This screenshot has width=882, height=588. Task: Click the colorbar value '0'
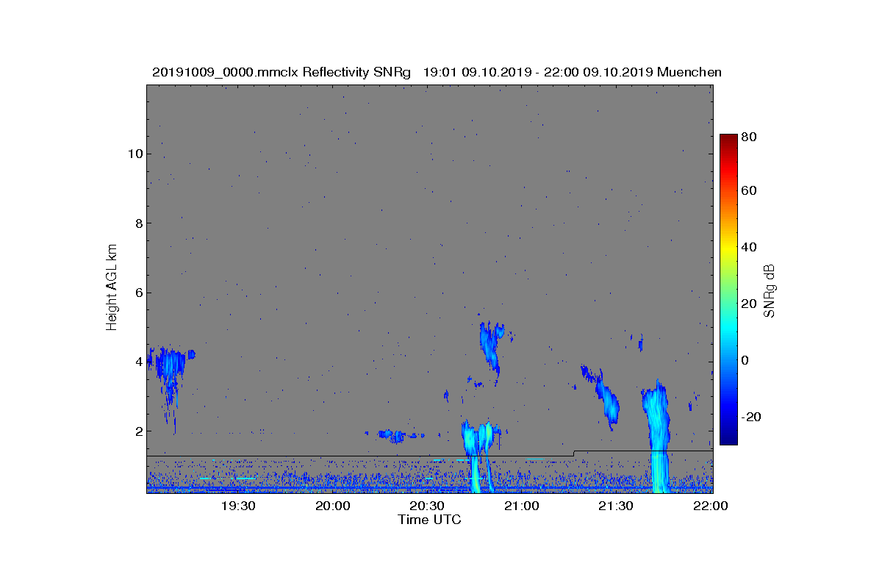click(x=746, y=360)
